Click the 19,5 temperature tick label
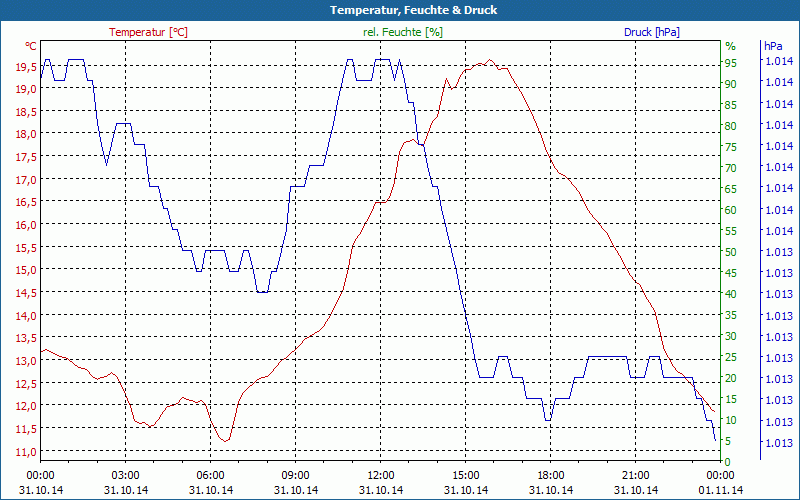Screen dimensions: 800x500 click(26, 66)
